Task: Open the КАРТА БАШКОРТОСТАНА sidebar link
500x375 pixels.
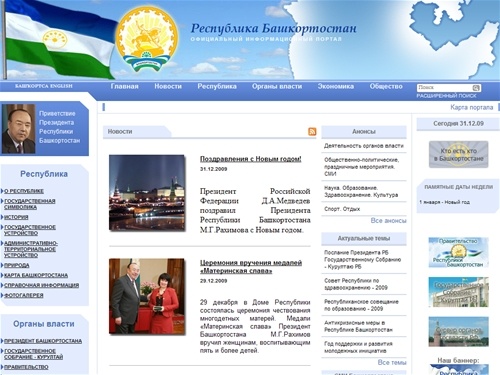Action: coord(36,275)
